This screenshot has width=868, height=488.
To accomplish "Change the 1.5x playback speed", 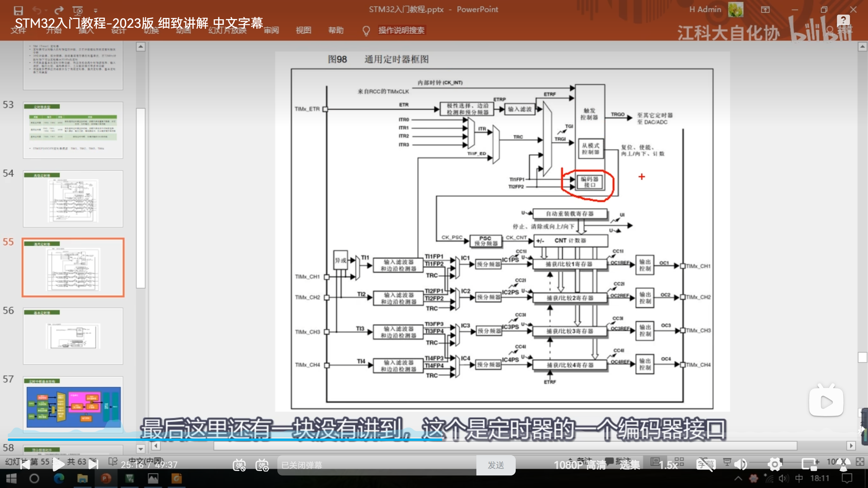I will (x=668, y=465).
